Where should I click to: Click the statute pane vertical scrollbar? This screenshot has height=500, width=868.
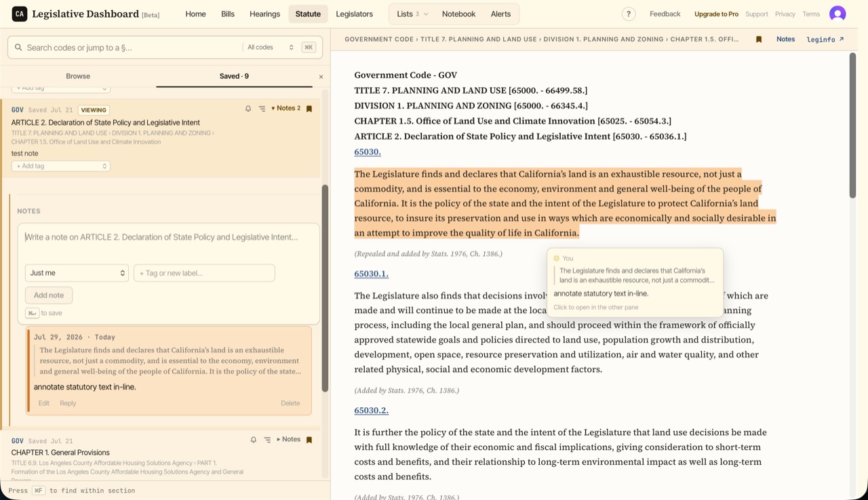(852, 126)
